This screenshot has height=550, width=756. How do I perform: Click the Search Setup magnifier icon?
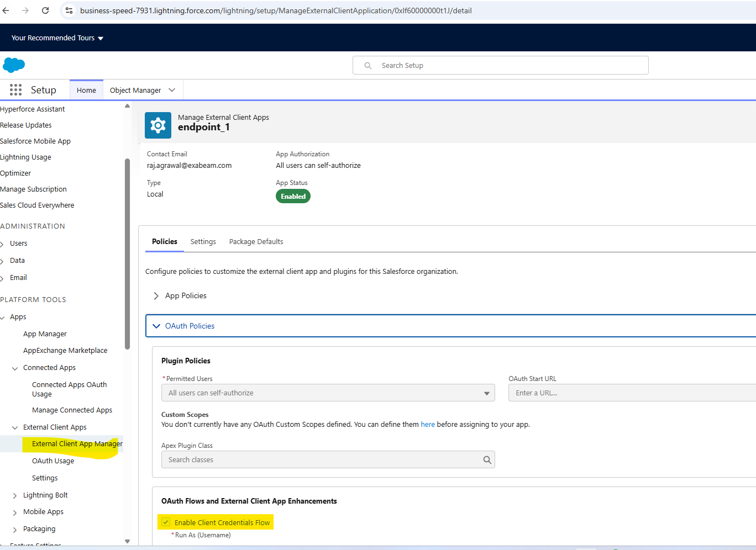click(x=368, y=66)
